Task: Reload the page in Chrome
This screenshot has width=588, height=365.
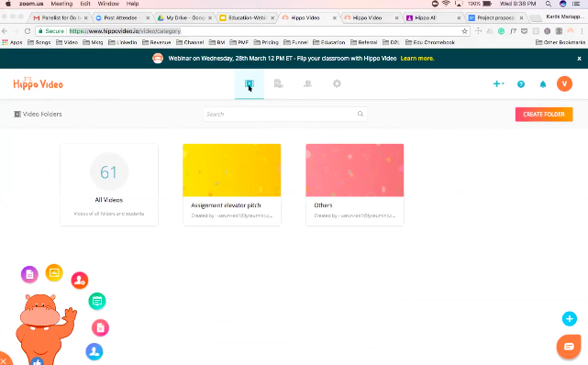Action: tap(27, 31)
